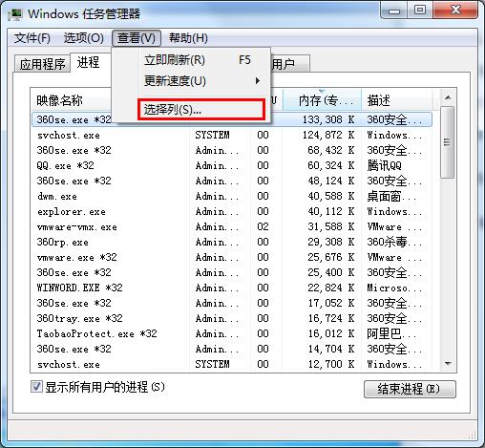Open the 文件(F) menu
This screenshot has width=485, height=448.
(32, 38)
